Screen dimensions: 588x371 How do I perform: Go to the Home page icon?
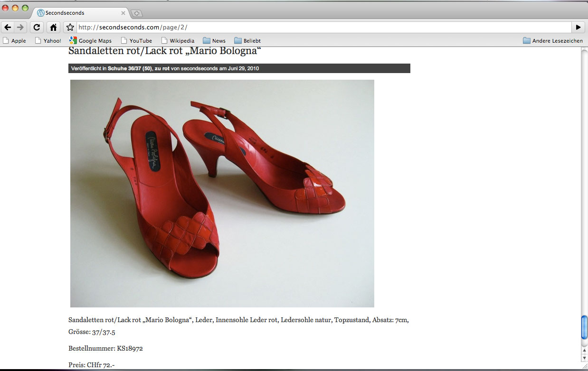53,27
